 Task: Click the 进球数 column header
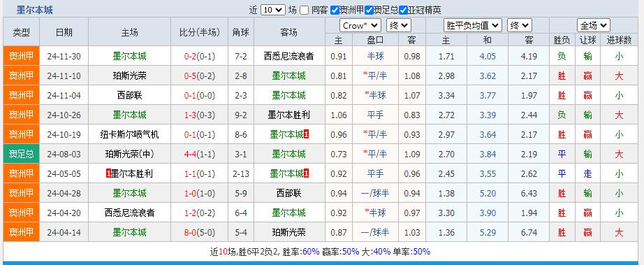click(619, 40)
